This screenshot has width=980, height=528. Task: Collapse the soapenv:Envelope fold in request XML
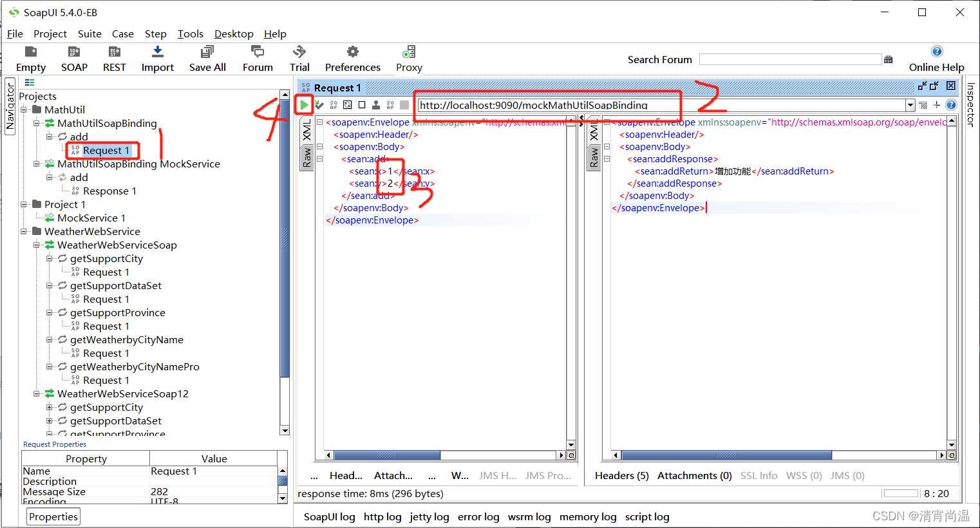[319, 122]
